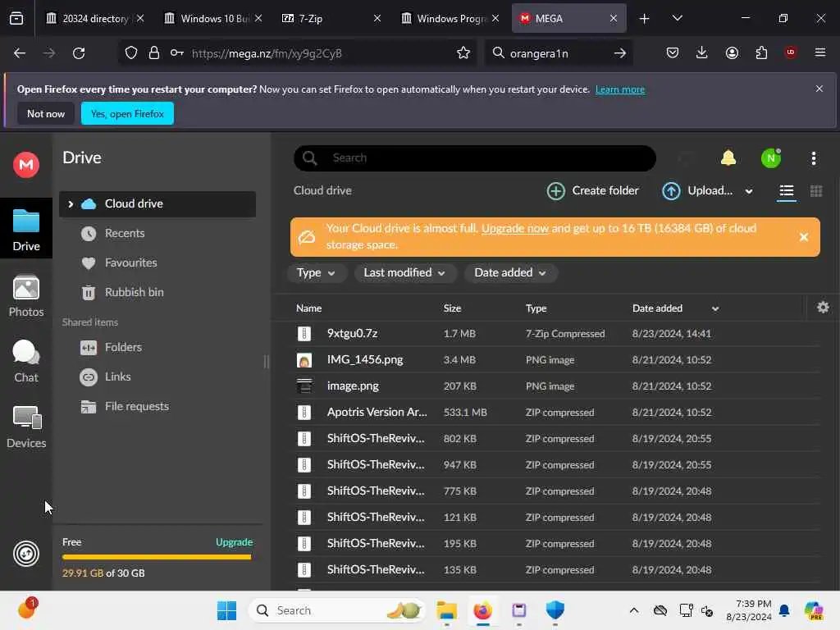840x630 pixels.
Task: Save to Pocket icon
Action: pos(673,52)
